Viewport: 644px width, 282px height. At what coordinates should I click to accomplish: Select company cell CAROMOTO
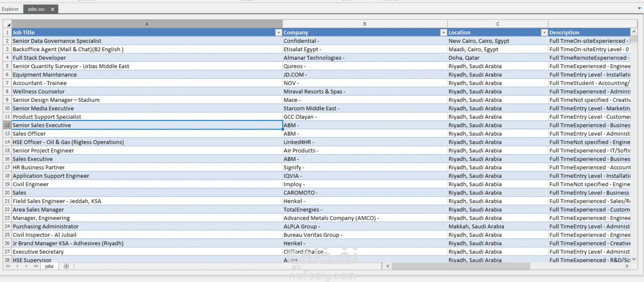coord(365,193)
